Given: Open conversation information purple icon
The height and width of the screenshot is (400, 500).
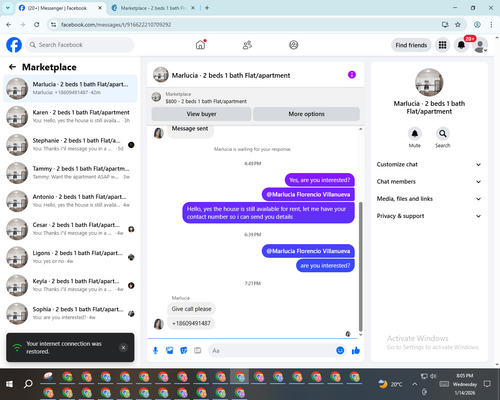Looking at the screenshot, I should (352, 75).
